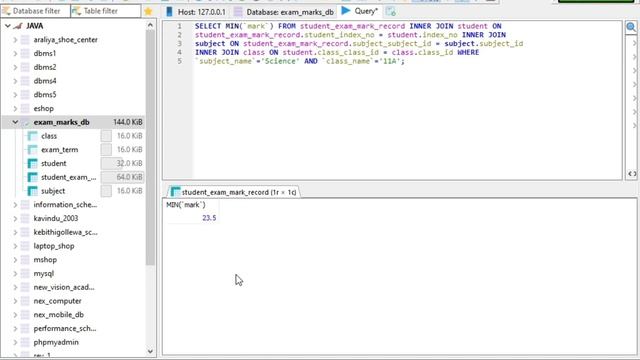Screen dimensions: 640x360
Task: Click the mshop database icon
Action: [25, 260]
